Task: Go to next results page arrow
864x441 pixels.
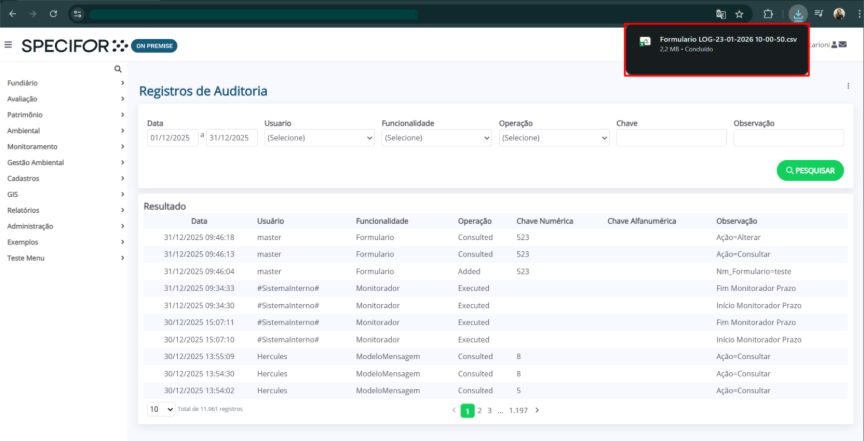Action: 537,410
